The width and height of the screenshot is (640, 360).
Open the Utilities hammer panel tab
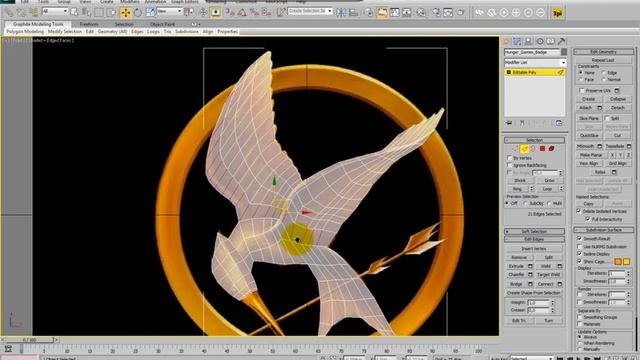pyautogui.click(x=562, y=41)
